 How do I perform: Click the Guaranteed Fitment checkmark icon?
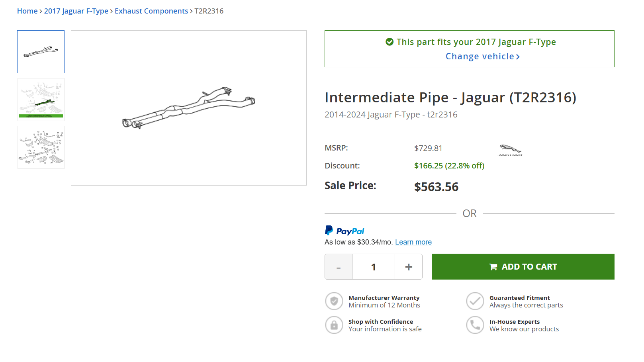[x=475, y=301]
